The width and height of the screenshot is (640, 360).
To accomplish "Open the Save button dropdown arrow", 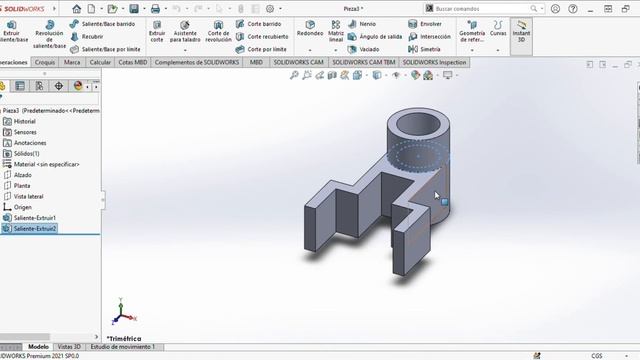I will tap(144, 9).
